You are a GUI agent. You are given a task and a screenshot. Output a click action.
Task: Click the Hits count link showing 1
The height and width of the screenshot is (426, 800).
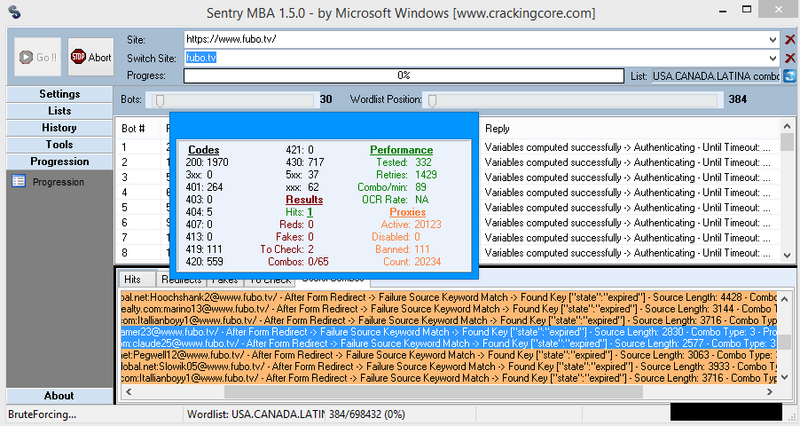tap(310, 212)
